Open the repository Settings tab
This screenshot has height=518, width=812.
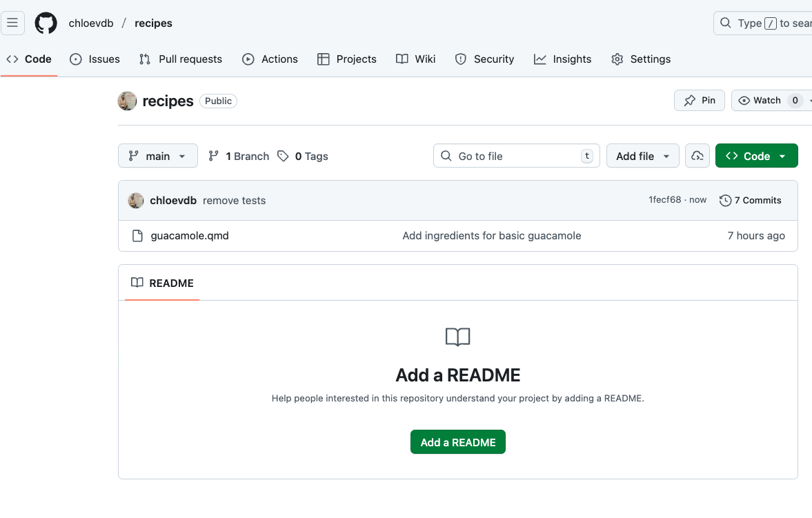click(641, 59)
